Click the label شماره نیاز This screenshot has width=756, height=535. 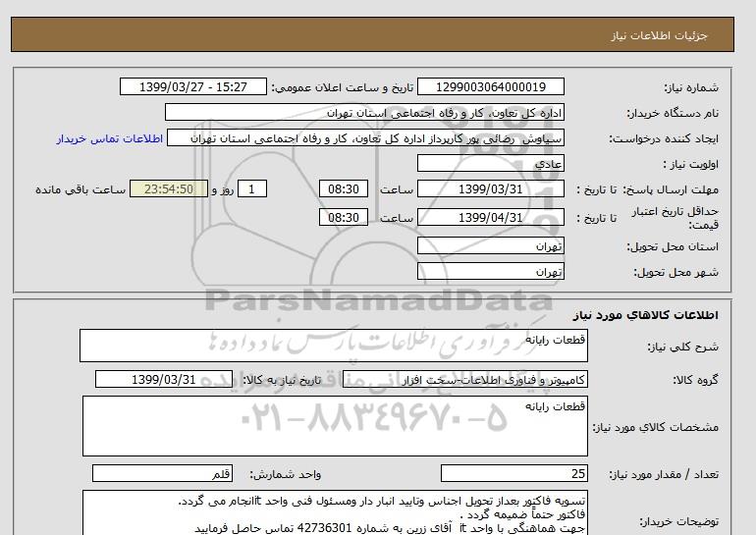click(691, 87)
